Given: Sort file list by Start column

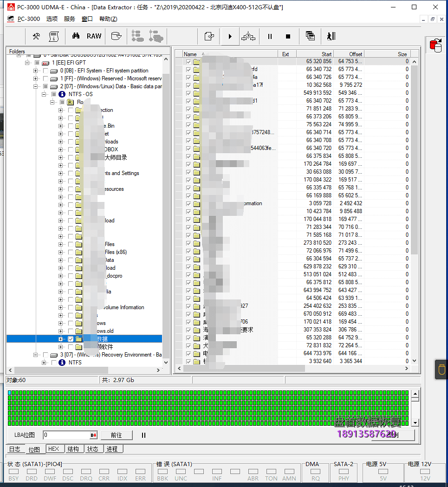Looking at the screenshot, I should (314, 54).
